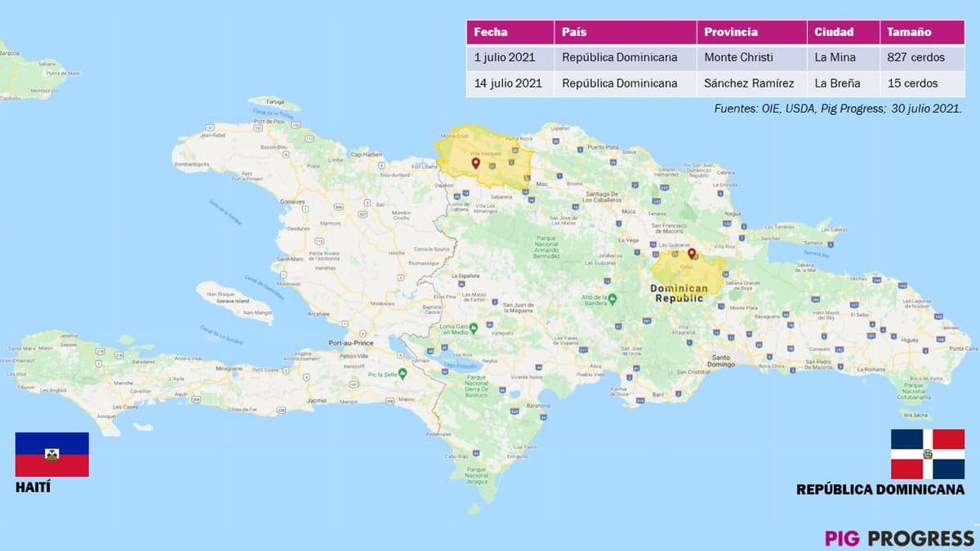Click the red pin near Villa Vasquez

point(475,163)
